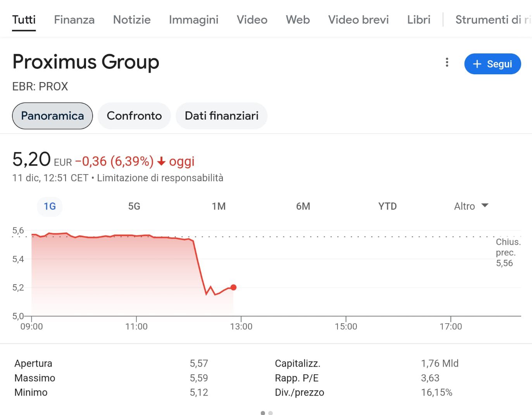Select the Panoramica chip

click(x=52, y=116)
